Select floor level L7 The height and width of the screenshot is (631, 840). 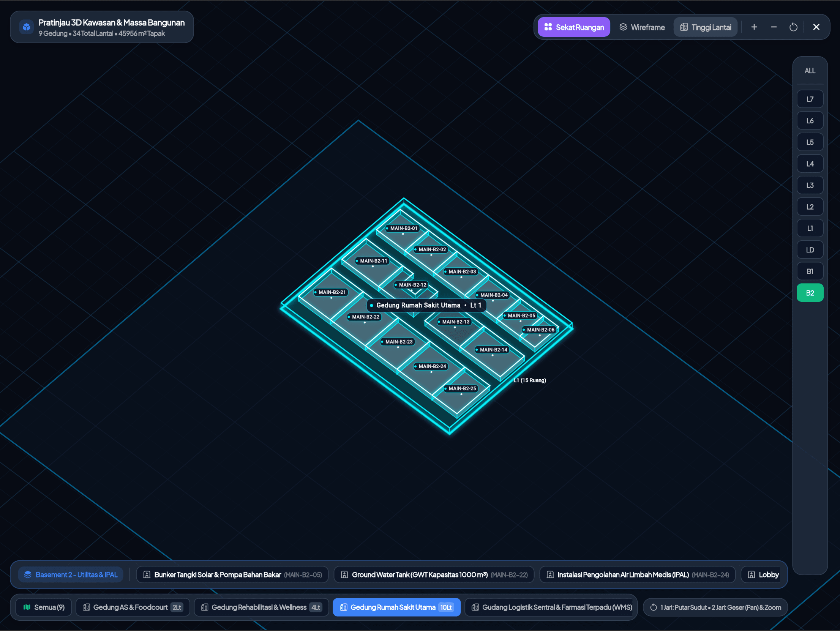(810, 99)
